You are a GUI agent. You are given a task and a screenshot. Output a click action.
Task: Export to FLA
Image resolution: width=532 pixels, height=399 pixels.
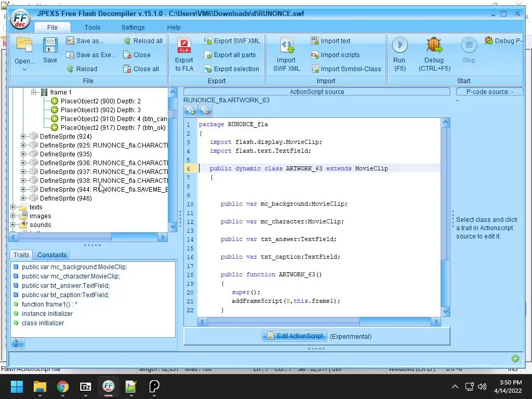tap(184, 54)
